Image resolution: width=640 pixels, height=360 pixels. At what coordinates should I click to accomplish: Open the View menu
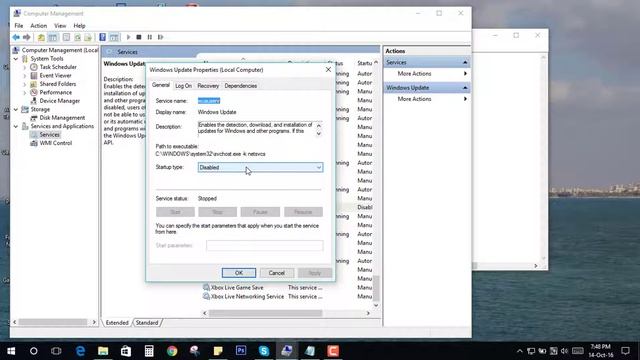click(60, 26)
